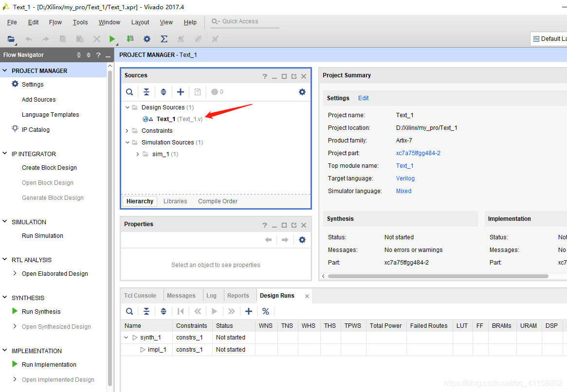The height and width of the screenshot is (392, 567).
Task: Click the Flow Navigator help question mark
Action: 98,55
